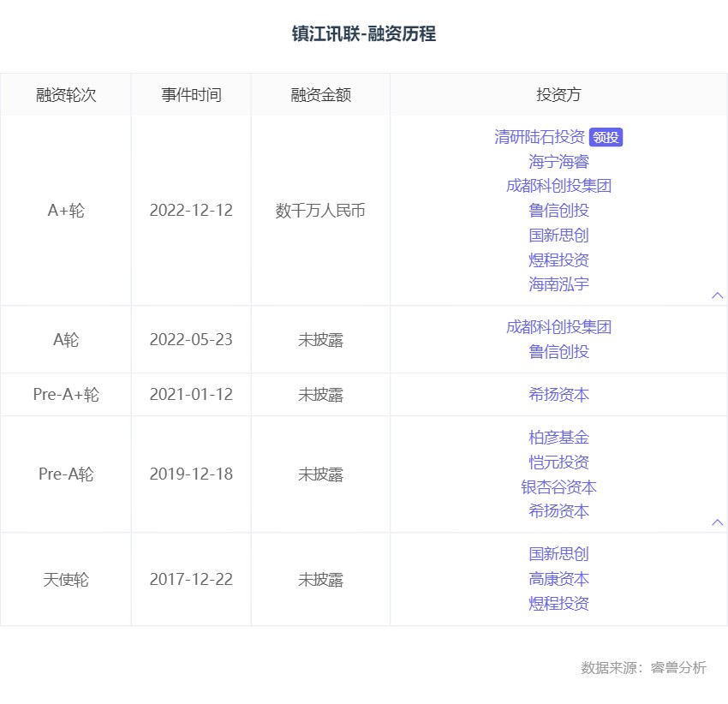Open 国新思创 in the A+轮 row

[x=558, y=235]
